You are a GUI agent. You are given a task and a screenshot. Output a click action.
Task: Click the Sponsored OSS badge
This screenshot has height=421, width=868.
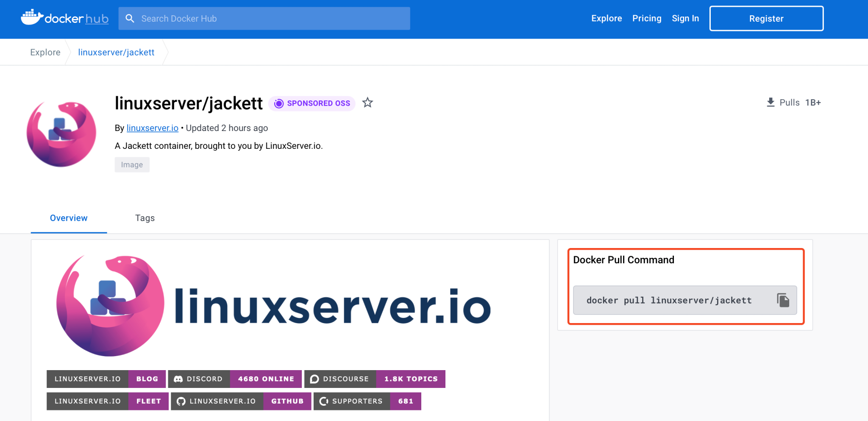[312, 103]
